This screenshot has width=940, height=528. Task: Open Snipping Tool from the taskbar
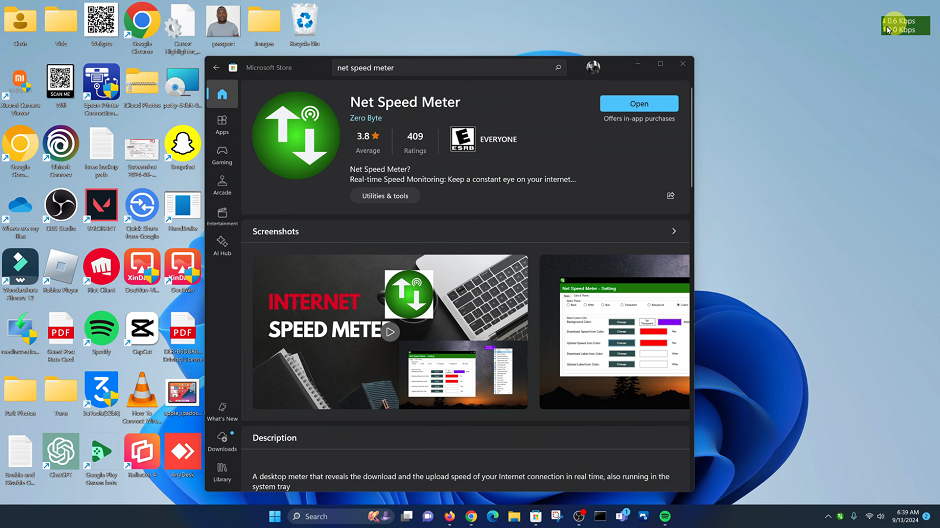point(557,516)
